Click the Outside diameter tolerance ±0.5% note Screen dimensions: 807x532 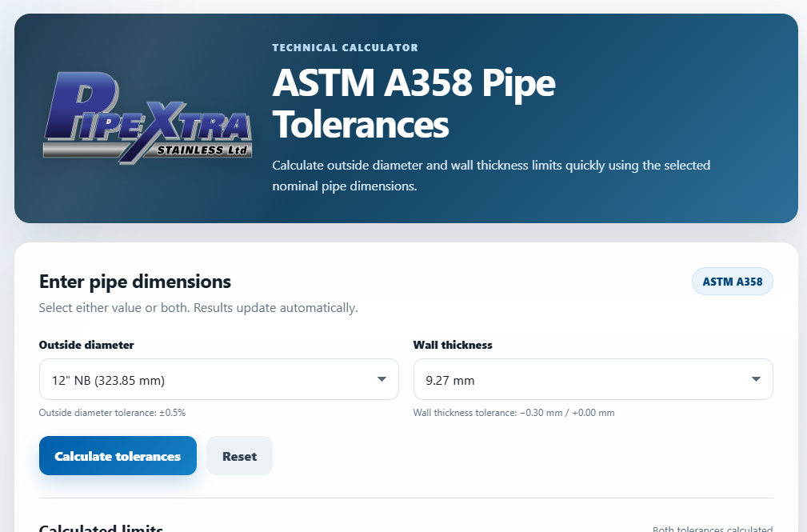pos(112,413)
